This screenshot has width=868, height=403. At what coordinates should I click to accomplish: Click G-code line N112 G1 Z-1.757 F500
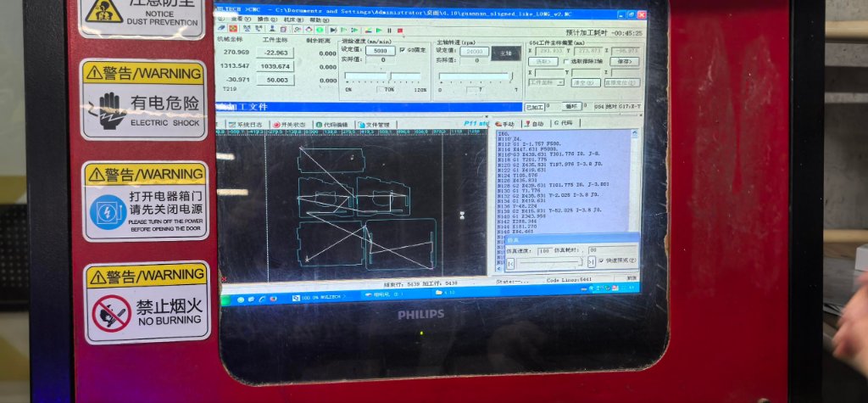(x=530, y=144)
